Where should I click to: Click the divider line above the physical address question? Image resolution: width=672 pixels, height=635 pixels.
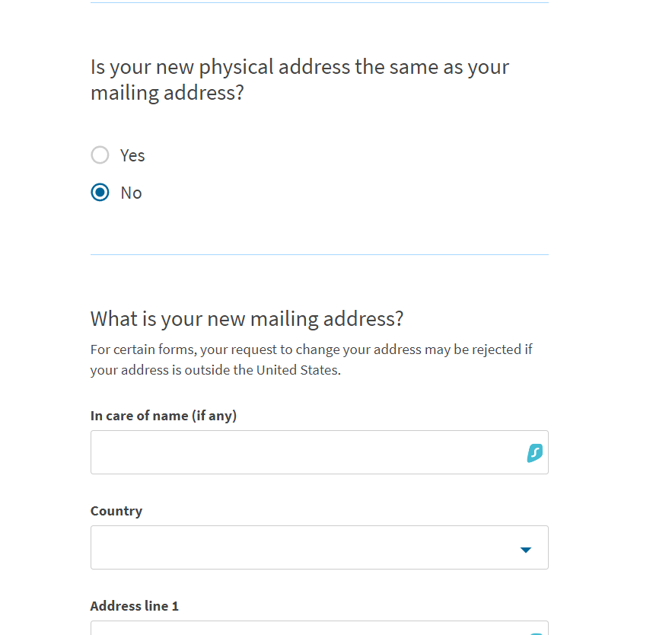pyautogui.click(x=320, y=2)
